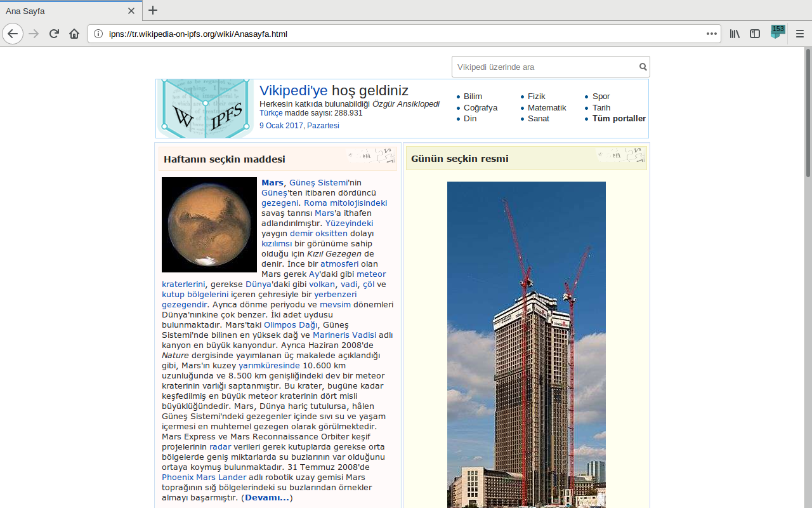
Task: Open the Marineris Vadisi link
Action: coord(344,335)
